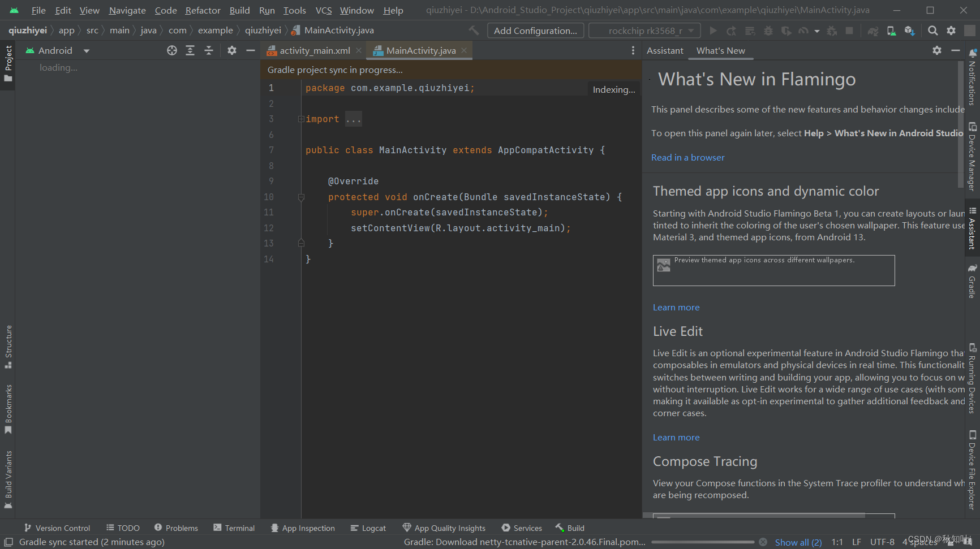Toggle the Gradle side panel

pyautogui.click(x=972, y=281)
